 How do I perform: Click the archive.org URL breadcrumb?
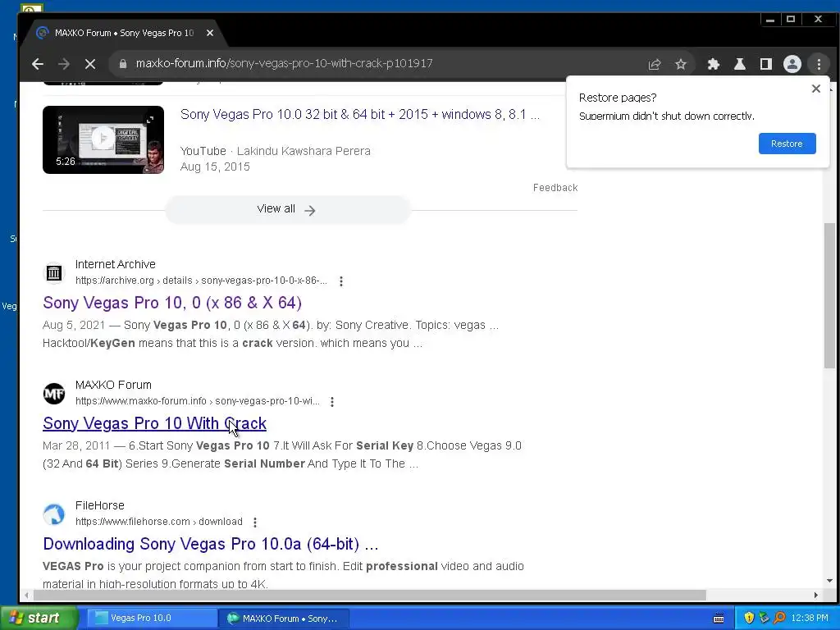click(201, 281)
